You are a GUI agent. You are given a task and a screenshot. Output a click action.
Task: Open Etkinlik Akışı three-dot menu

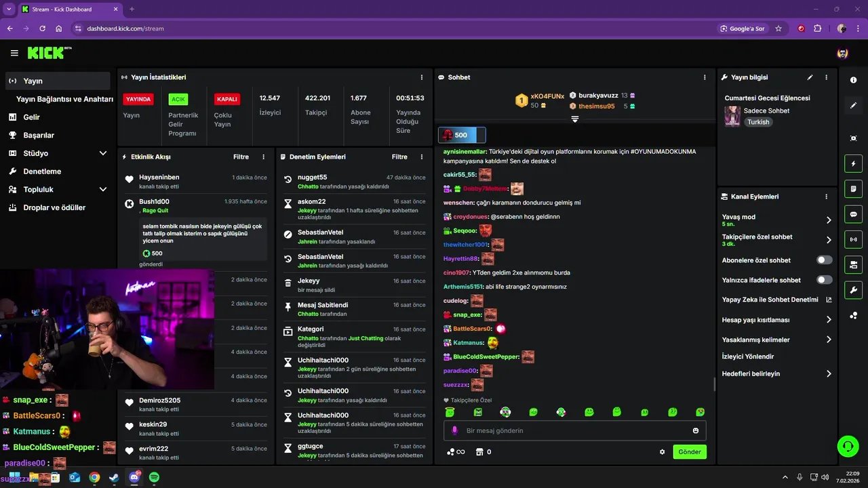click(x=264, y=157)
